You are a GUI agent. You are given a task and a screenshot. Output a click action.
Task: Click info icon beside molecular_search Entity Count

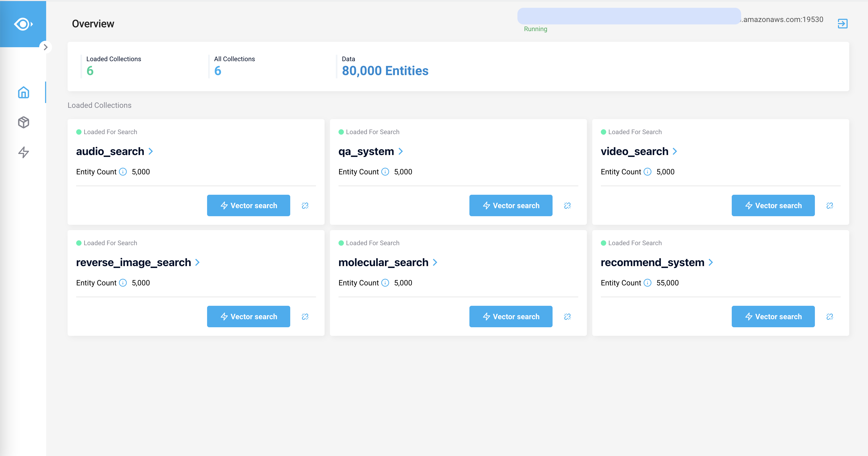pos(385,283)
